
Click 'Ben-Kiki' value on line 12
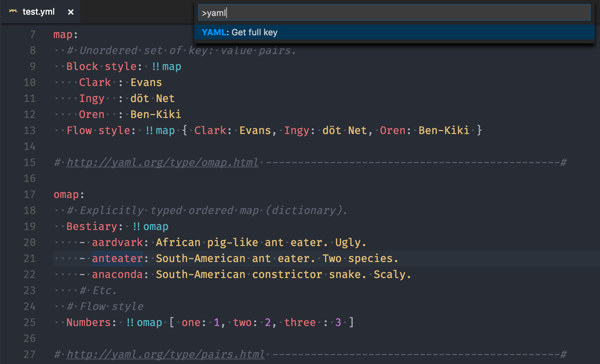coord(155,114)
